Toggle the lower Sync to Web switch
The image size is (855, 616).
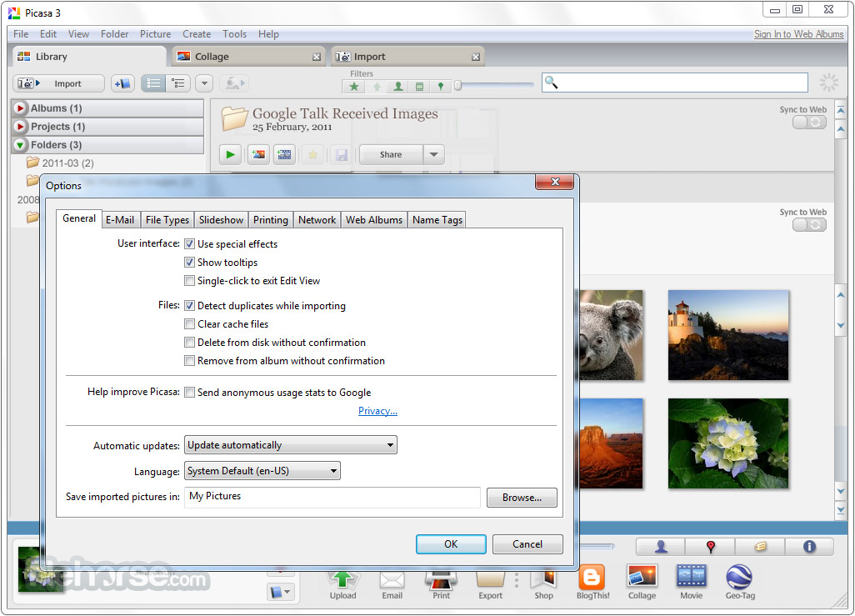[x=810, y=225]
